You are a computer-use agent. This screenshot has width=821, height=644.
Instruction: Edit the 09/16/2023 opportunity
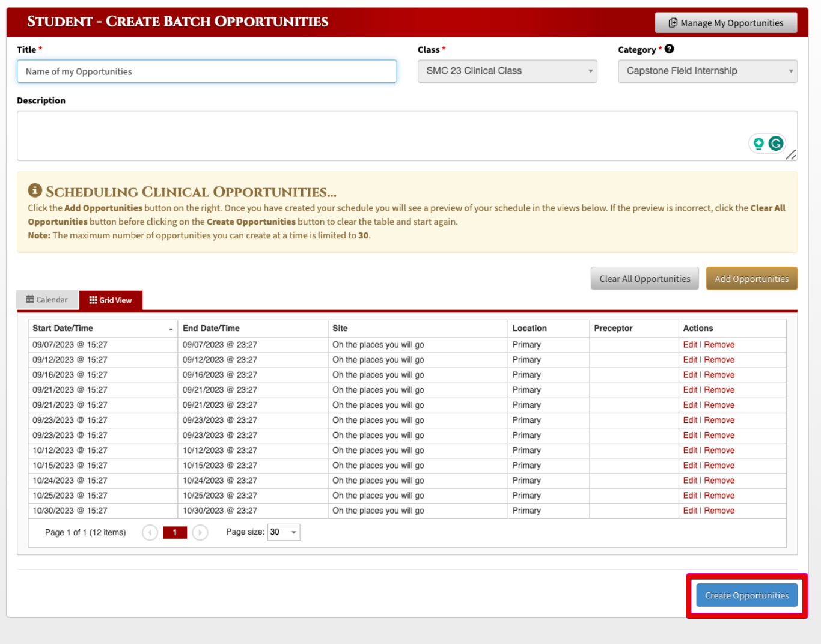[x=690, y=375]
